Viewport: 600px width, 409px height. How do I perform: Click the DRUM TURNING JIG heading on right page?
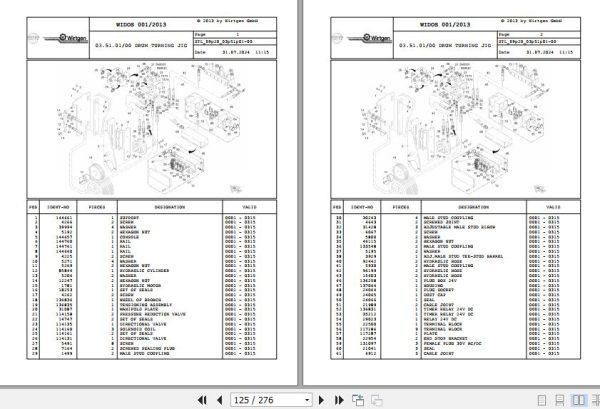point(445,45)
